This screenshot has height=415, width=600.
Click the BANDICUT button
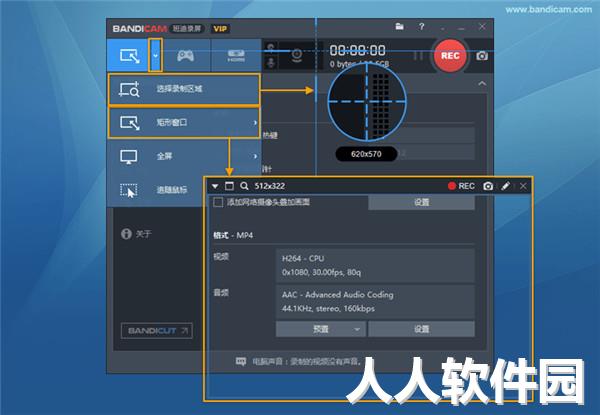tap(157, 331)
